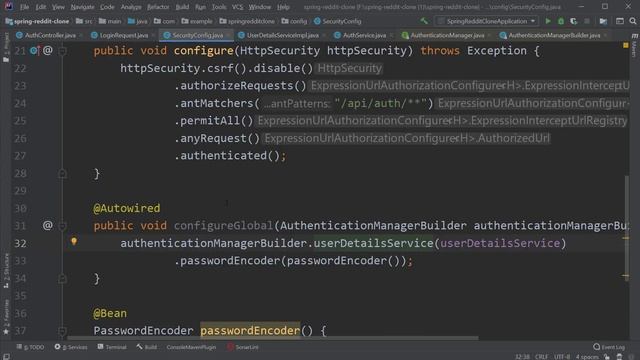Open the VCS menu
The height and width of the screenshot is (360, 640).
pos(237,7)
